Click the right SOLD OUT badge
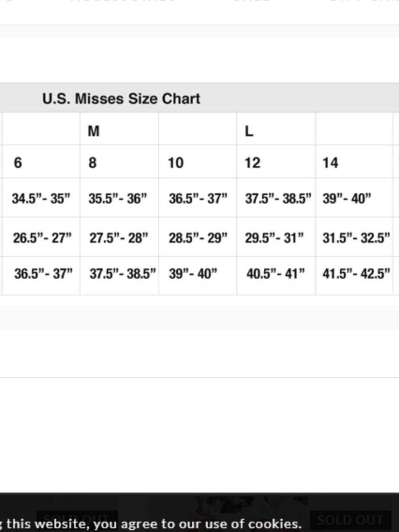399x532 pixels. point(350,520)
